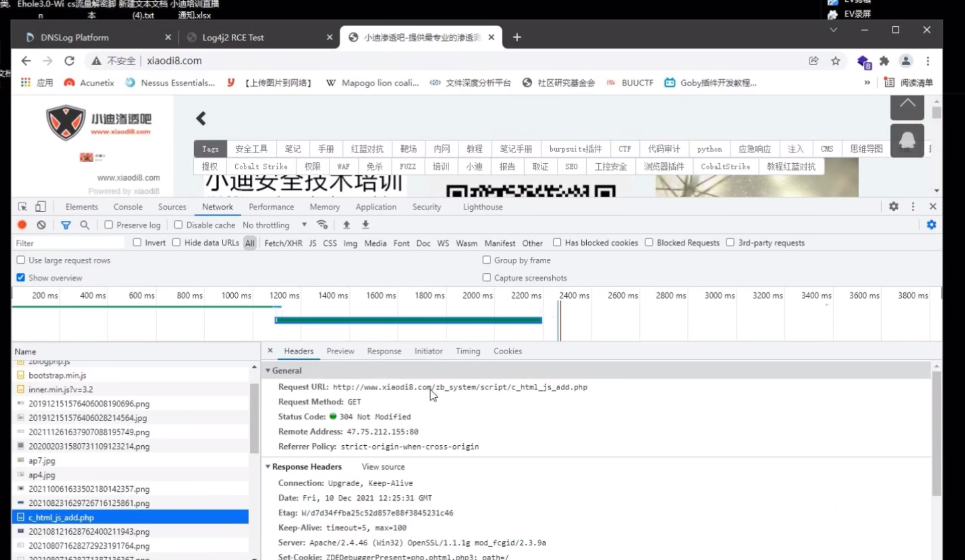The height and width of the screenshot is (560, 965).
Task: Check Blocked Requests option
Action: (649, 243)
